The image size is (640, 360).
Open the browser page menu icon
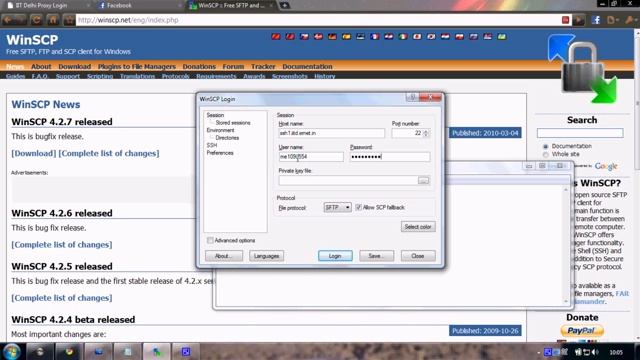click(x=612, y=20)
